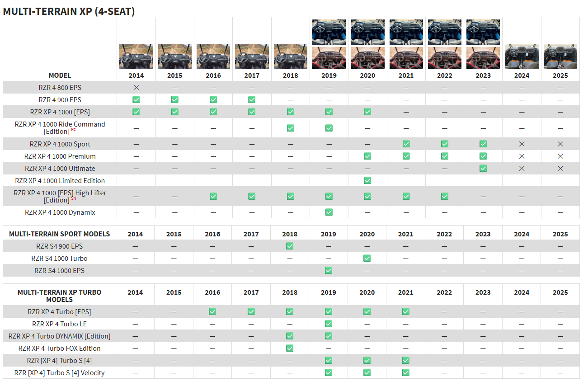Image resolution: width=588 pixels, height=386 pixels.
Task: Select the RZR XP 4 1000 Ultimate 2023 checkmark
Action: pyautogui.click(x=483, y=168)
